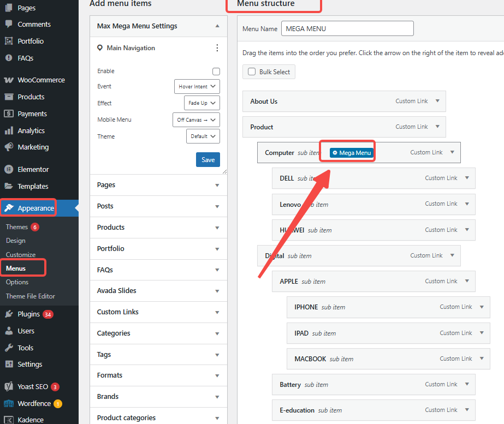Open the Effect dropdown showing Fade Up
504x424 pixels.
click(201, 103)
